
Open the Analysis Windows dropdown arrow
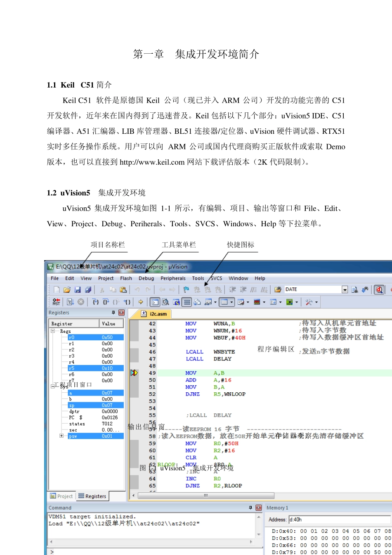tap(264, 302)
